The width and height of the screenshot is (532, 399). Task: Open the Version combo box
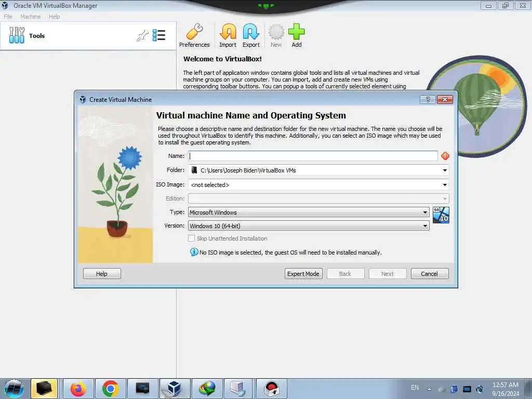tap(309, 226)
